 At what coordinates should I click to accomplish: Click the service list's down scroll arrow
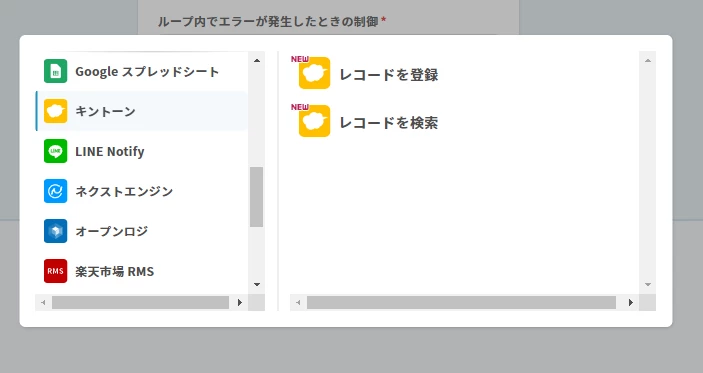pos(257,284)
